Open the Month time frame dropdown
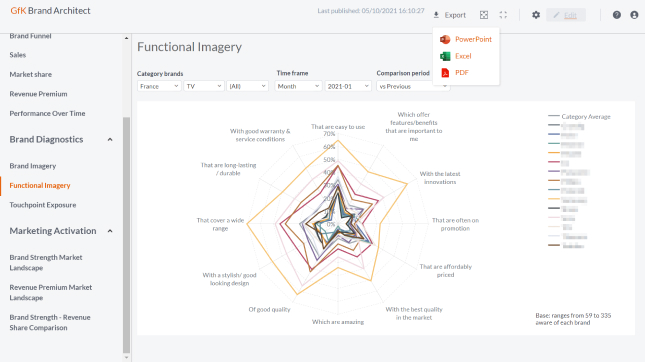645x362 pixels. (x=298, y=86)
